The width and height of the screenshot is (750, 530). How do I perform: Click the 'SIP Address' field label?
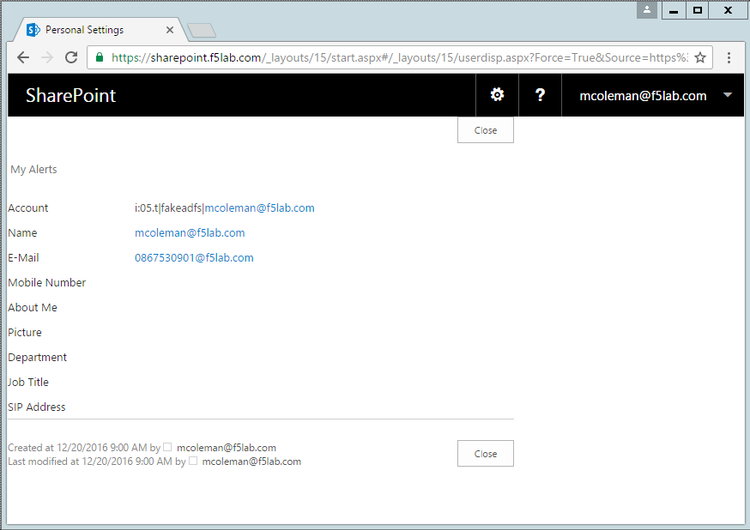tap(37, 407)
